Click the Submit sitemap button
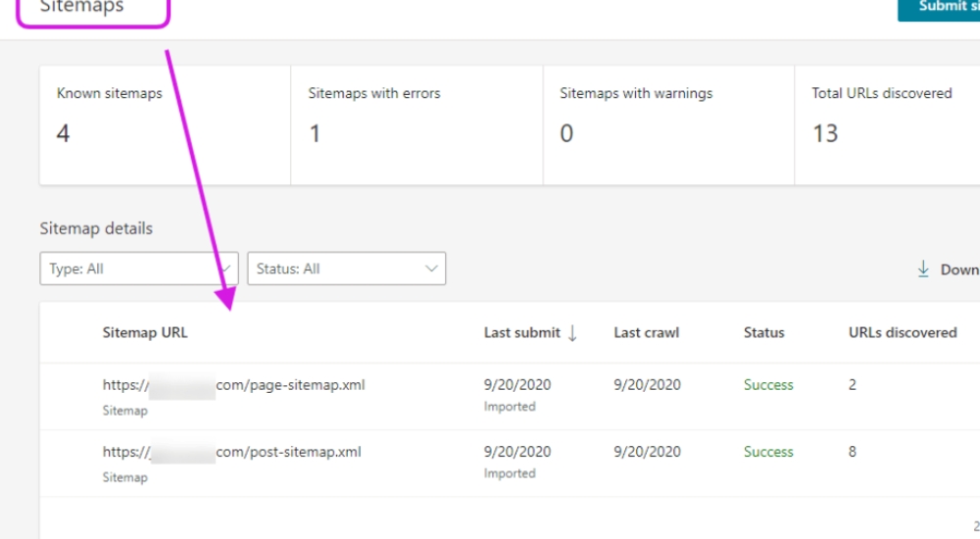Screen dimensions: 980x539 (x=939, y=8)
